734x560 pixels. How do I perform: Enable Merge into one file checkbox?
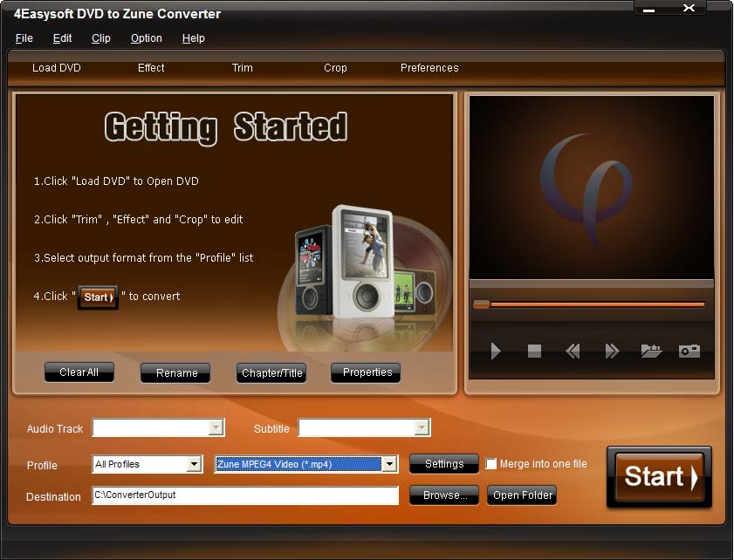tap(491, 464)
